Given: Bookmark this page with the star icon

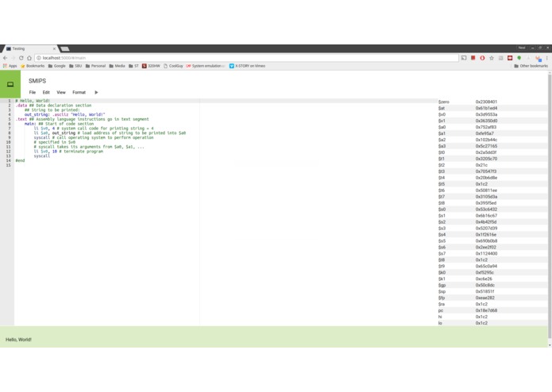Looking at the screenshot, I should pos(492,58).
